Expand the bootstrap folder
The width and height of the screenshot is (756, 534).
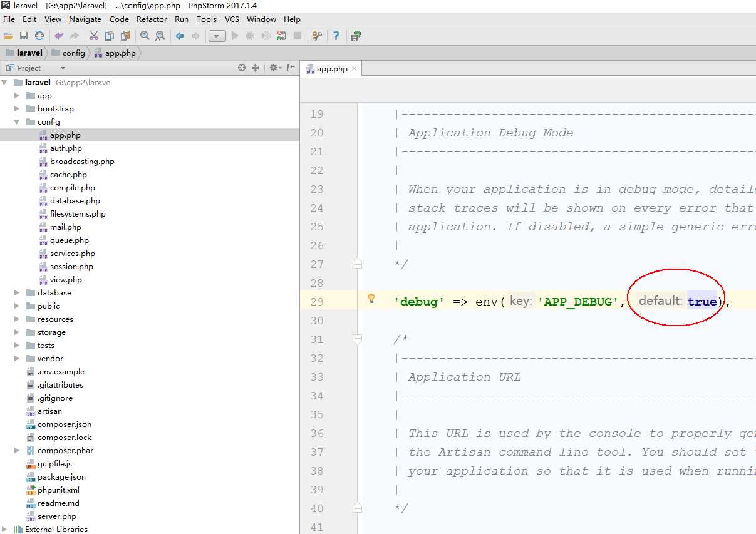click(x=17, y=109)
